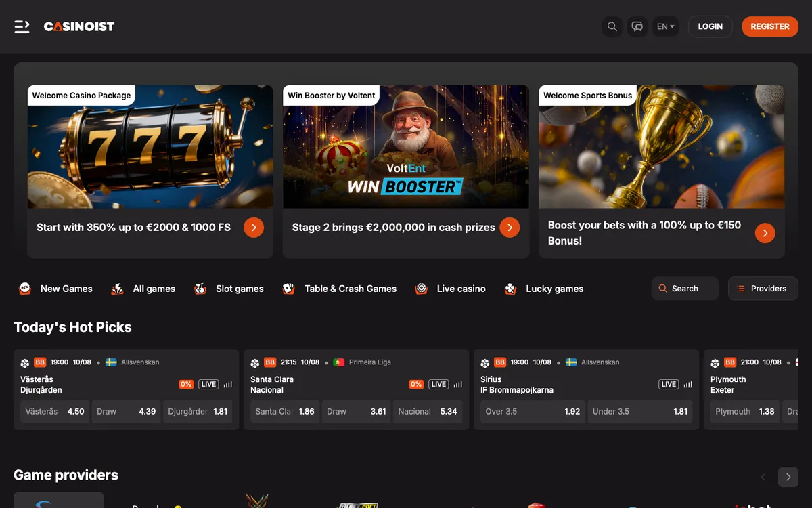Open statistics bars icon on Santa Clara match

point(457,384)
